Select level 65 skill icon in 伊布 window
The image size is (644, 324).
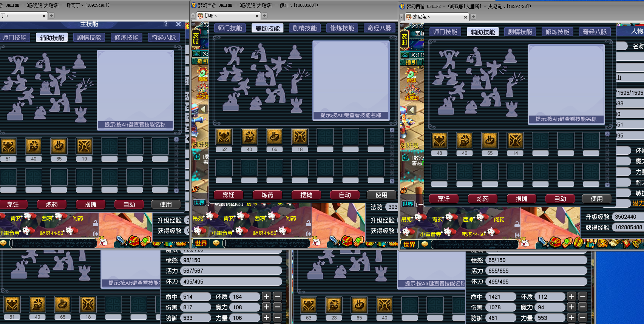click(275, 137)
